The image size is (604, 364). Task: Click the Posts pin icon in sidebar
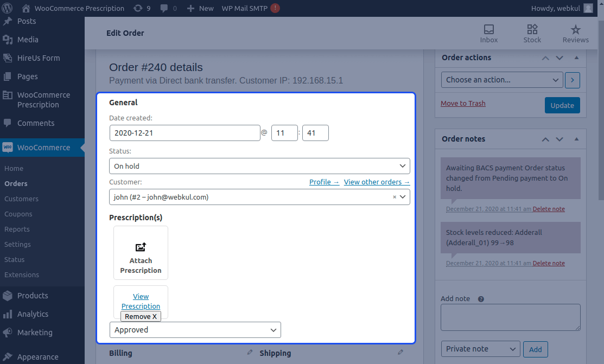(8, 21)
